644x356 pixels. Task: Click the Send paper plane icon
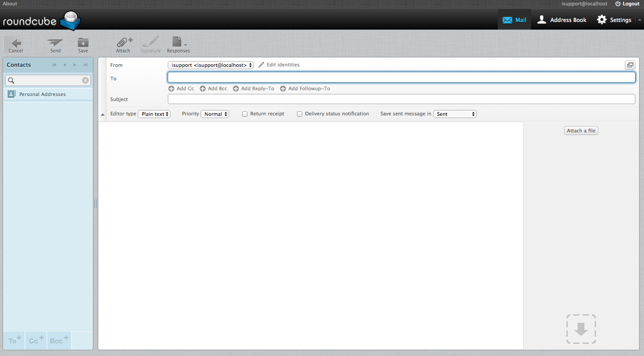coord(55,44)
